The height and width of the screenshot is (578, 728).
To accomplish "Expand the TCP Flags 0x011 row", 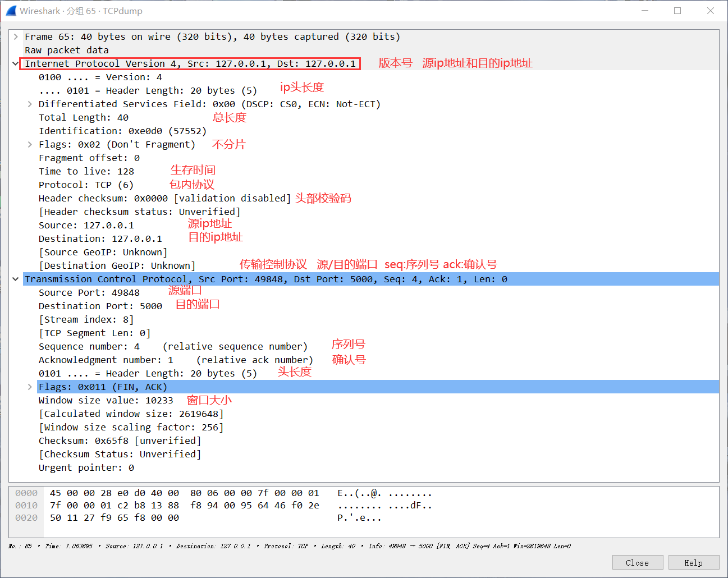I will pyautogui.click(x=30, y=387).
